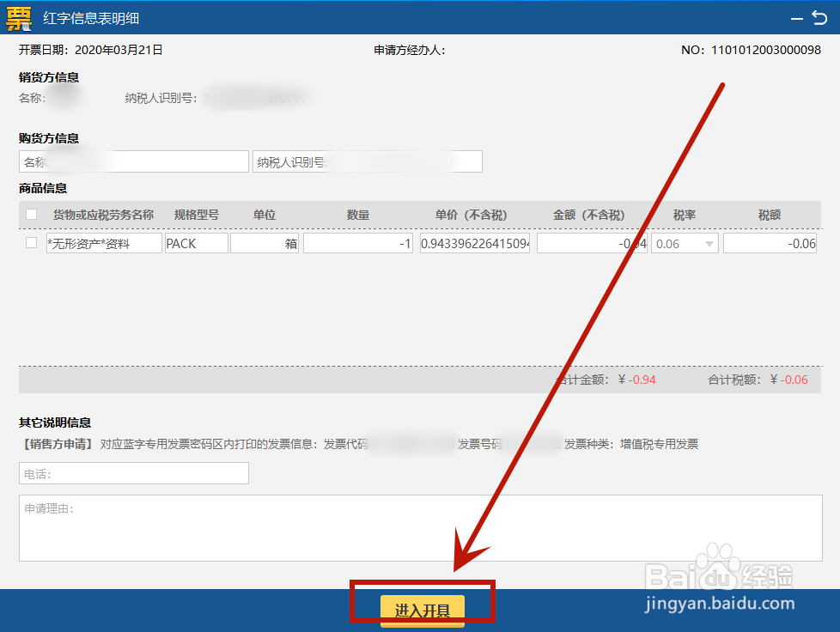Click the 规格型号 field showing PACK
Screen dimensions: 840x632
coord(196,243)
